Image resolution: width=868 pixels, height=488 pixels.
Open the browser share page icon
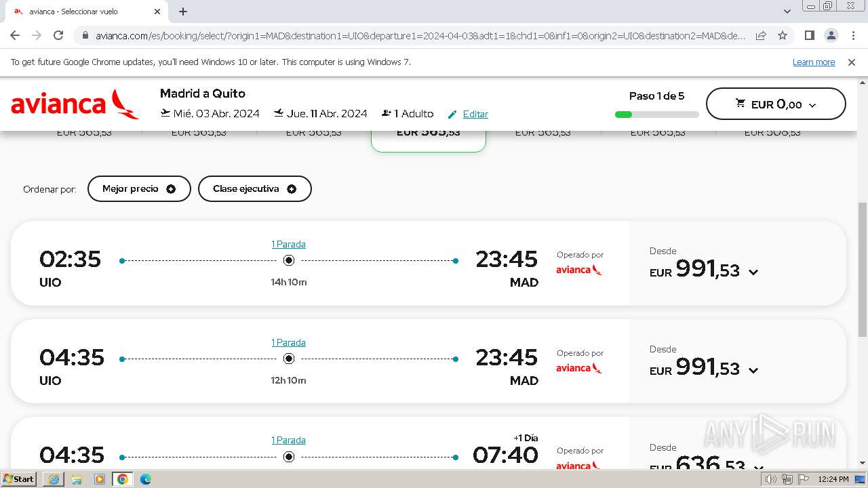(x=761, y=36)
